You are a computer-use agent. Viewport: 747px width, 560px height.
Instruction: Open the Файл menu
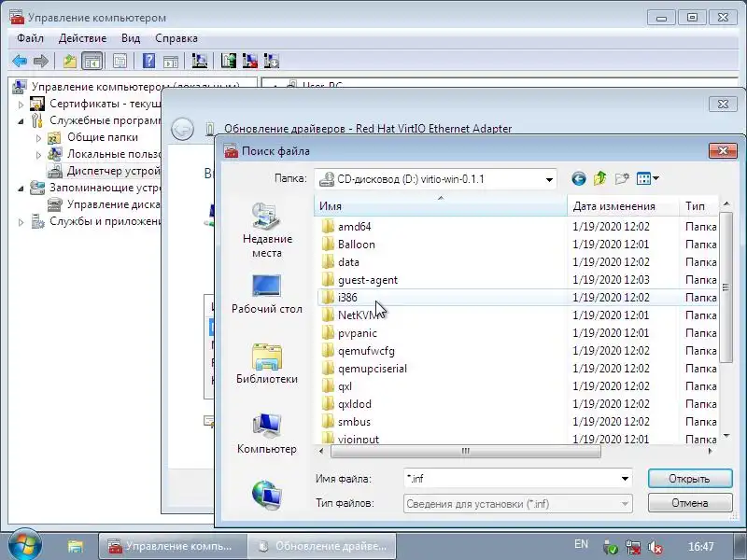point(30,38)
